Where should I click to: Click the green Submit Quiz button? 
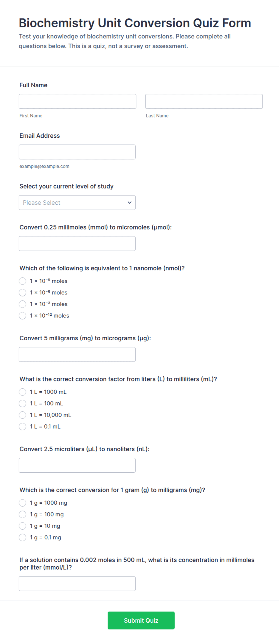[141, 621]
